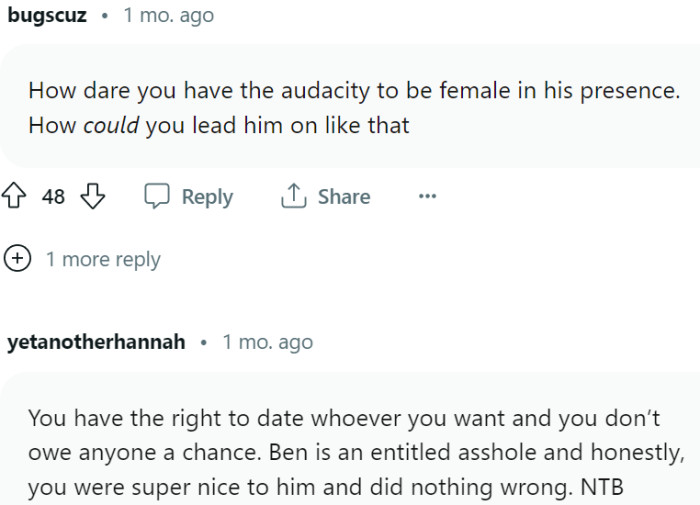Expand replies with the plus circle icon
The height and width of the screenshot is (505, 700).
pos(17,259)
